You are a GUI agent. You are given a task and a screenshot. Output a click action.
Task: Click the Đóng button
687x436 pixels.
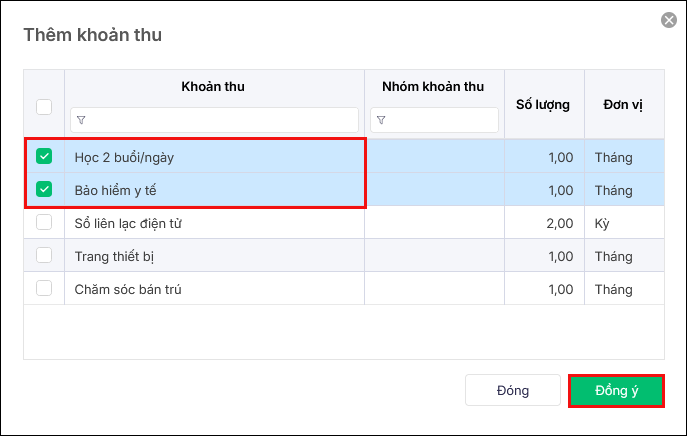tap(513, 390)
